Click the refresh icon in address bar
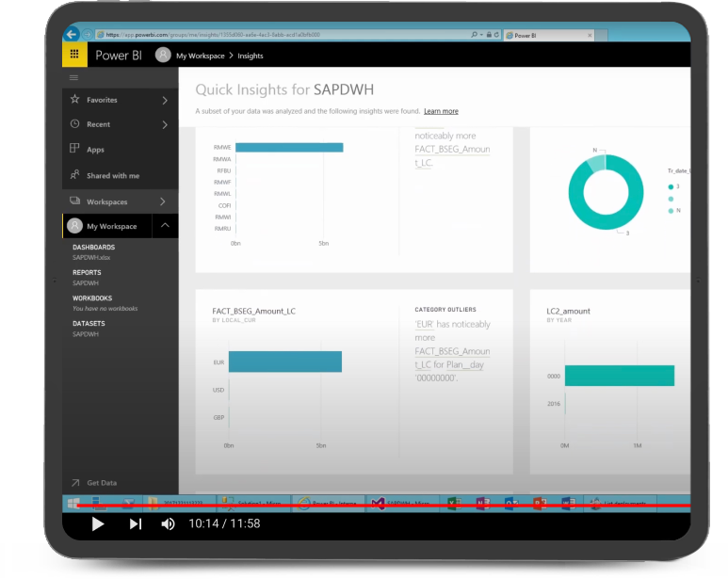This screenshot has width=728, height=579. [x=496, y=35]
